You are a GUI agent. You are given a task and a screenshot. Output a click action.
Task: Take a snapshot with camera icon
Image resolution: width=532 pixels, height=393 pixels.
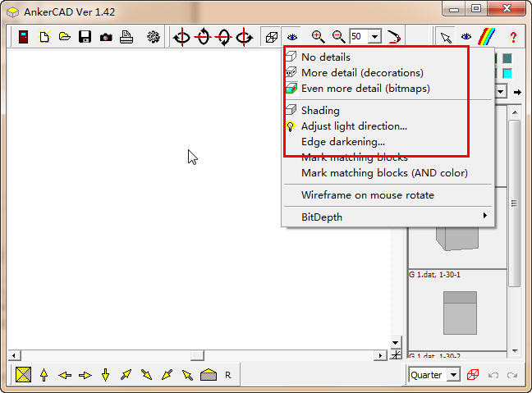106,37
